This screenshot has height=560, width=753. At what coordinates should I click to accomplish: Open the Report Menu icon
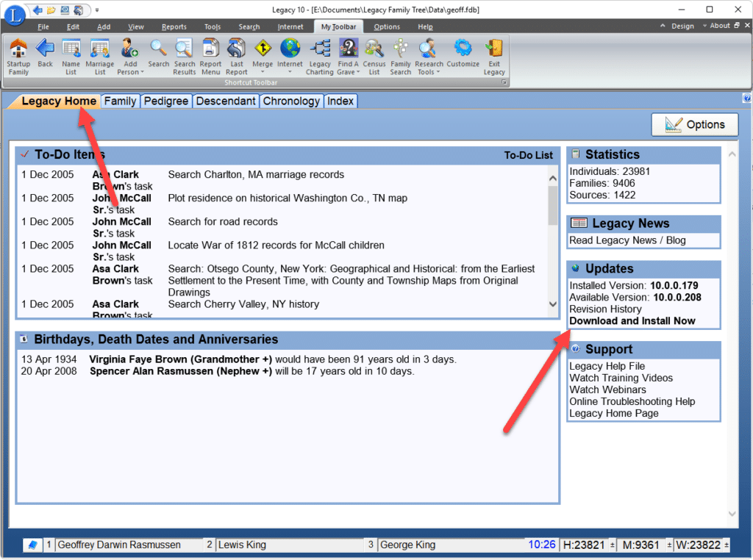(x=210, y=57)
